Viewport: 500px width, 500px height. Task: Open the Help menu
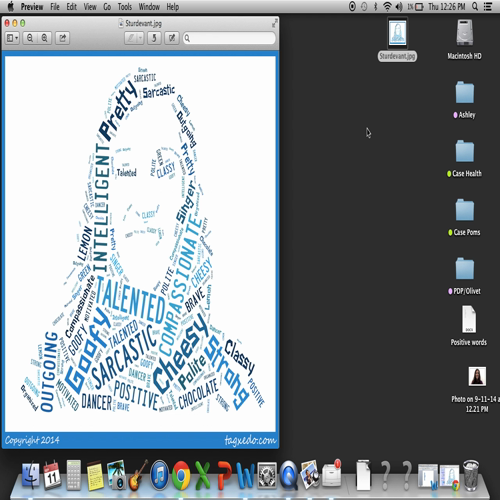173,7
